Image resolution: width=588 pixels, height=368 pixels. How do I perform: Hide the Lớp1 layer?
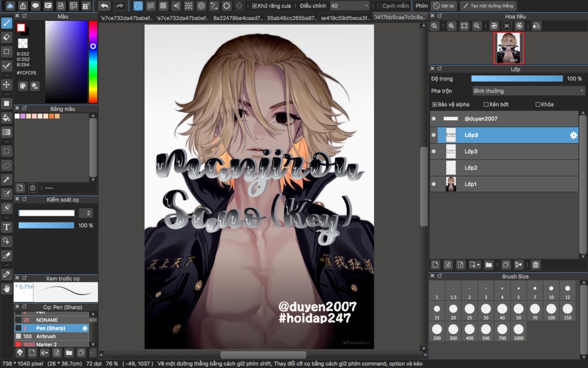(x=434, y=184)
